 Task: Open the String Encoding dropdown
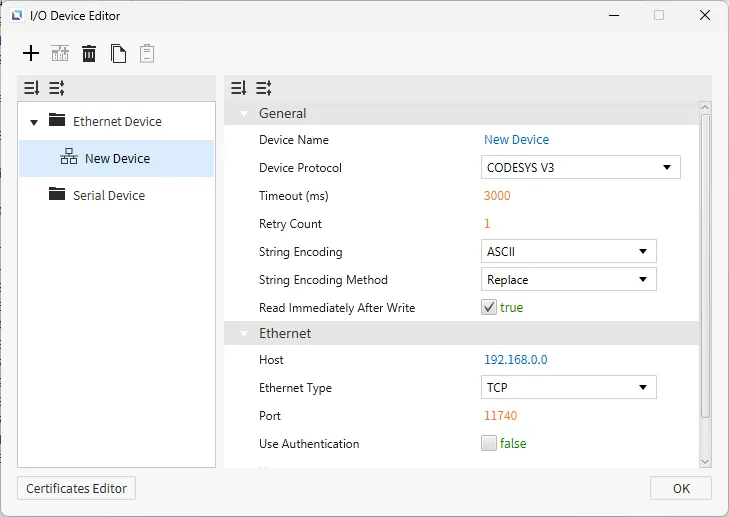coord(568,252)
